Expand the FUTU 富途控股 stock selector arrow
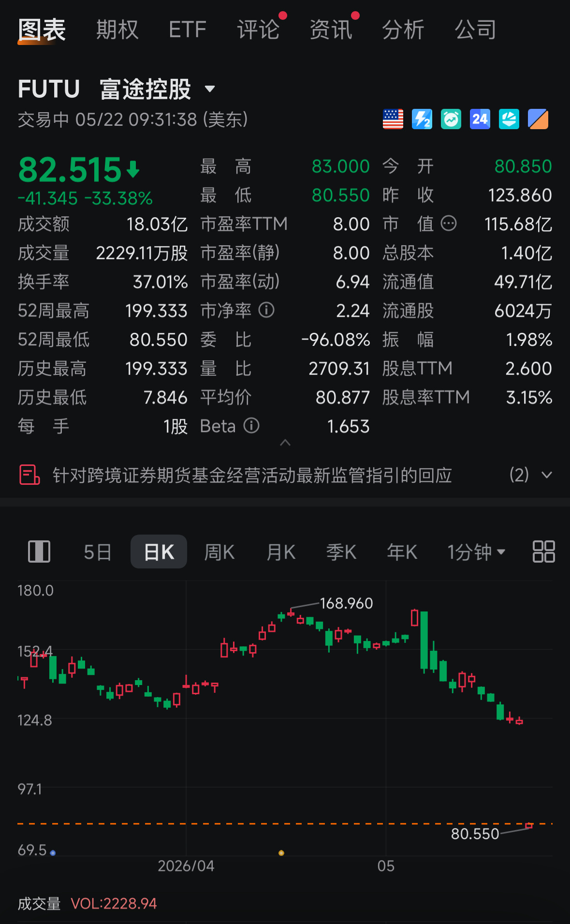 click(210, 89)
